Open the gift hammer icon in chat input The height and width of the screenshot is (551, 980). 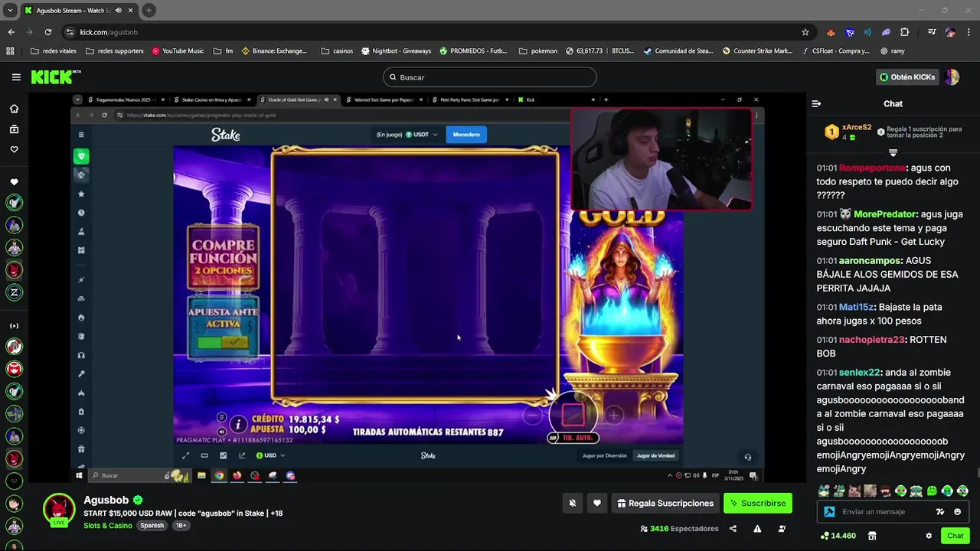829,512
